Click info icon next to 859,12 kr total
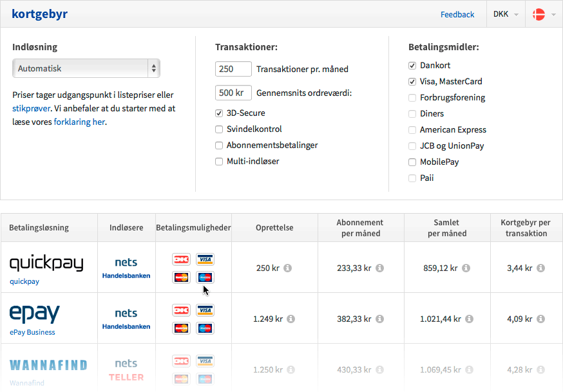Image resolution: width=563 pixels, height=392 pixels. 466,268
